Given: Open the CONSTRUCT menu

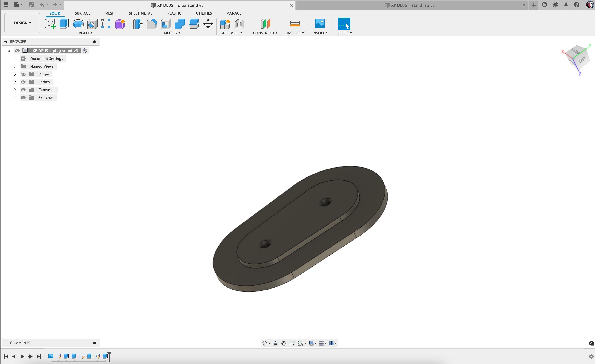Looking at the screenshot, I should [265, 33].
